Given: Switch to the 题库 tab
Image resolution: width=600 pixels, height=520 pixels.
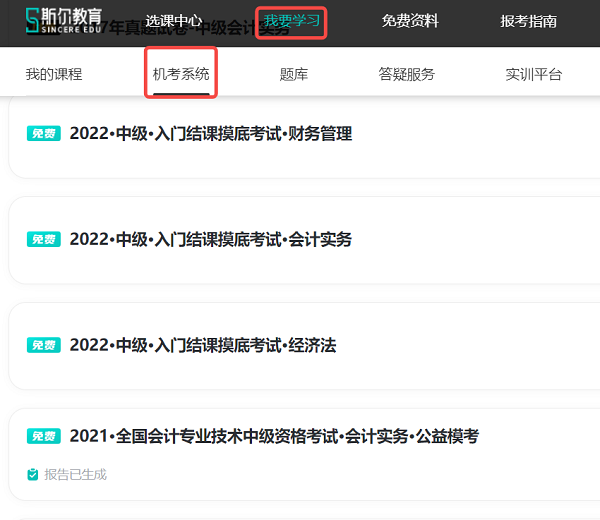Looking at the screenshot, I should tap(293, 75).
